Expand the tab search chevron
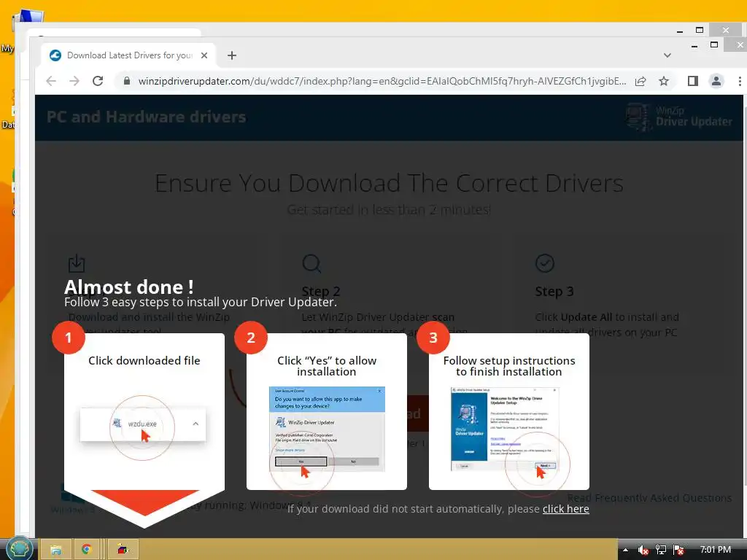This screenshot has height=560, width=747. pos(667,55)
